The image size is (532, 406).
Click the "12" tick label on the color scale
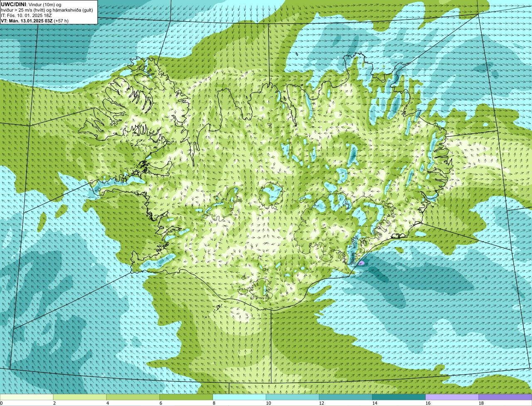pos(322,403)
